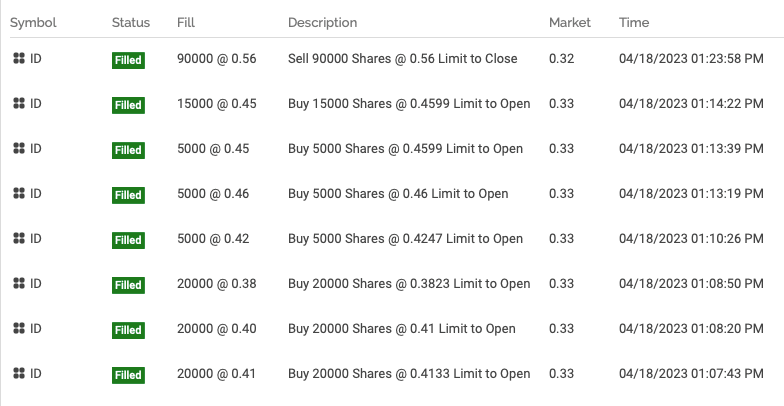Click the symbol icon on the 01:13:39 PM row
This screenshot has height=406, width=784.
[x=18, y=149]
